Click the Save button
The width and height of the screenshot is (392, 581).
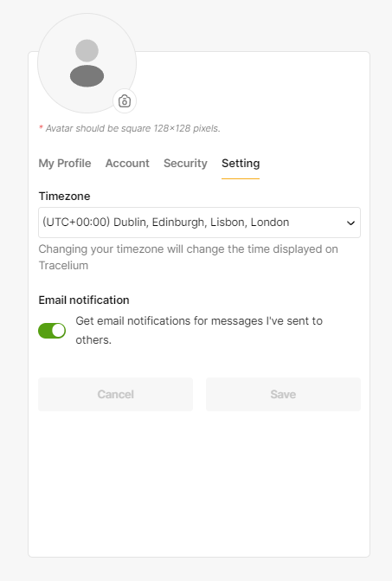click(x=283, y=394)
